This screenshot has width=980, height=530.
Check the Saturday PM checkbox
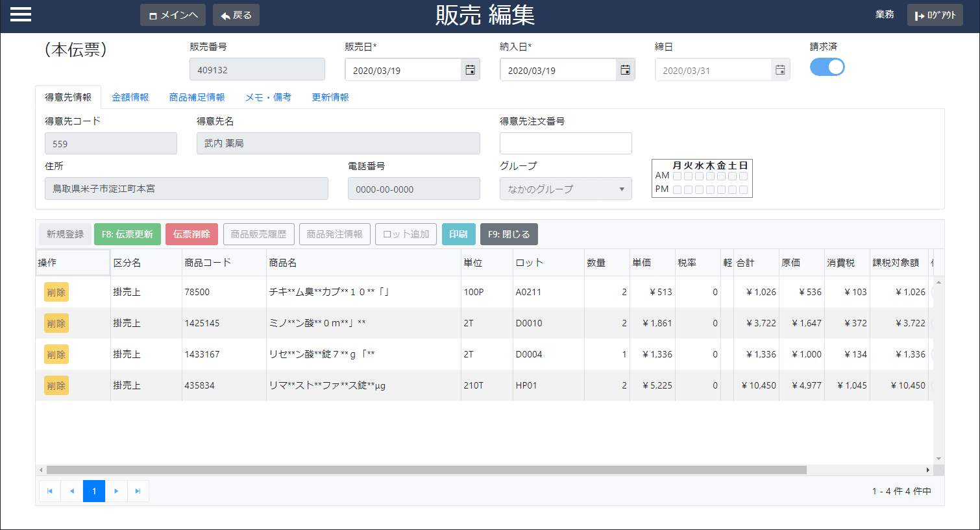pyautogui.click(x=732, y=189)
